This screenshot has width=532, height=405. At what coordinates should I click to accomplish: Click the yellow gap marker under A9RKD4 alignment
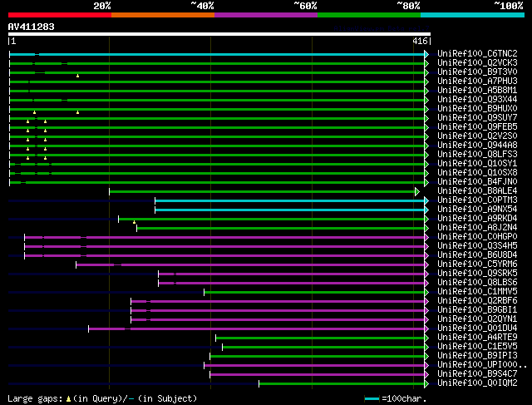pos(135,222)
